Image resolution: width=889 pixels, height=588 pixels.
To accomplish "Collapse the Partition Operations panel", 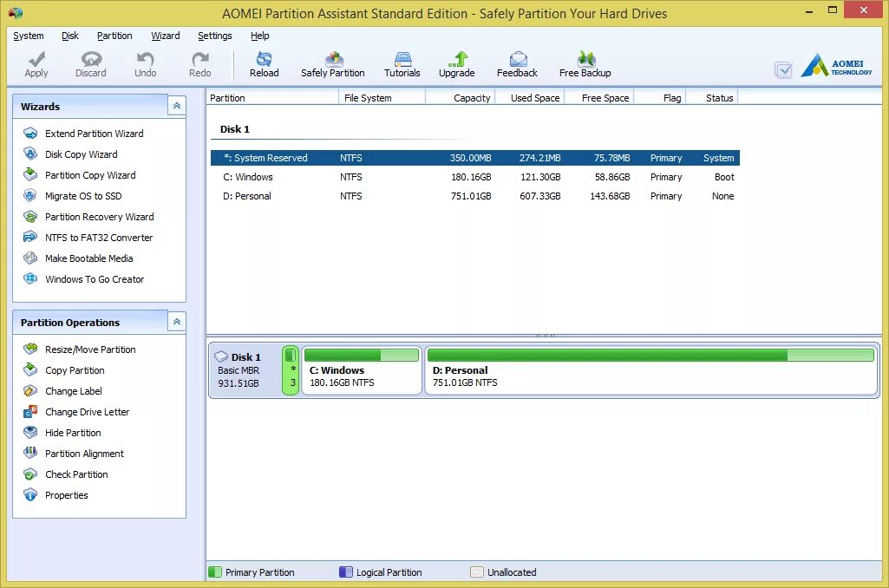I will (x=177, y=322).
